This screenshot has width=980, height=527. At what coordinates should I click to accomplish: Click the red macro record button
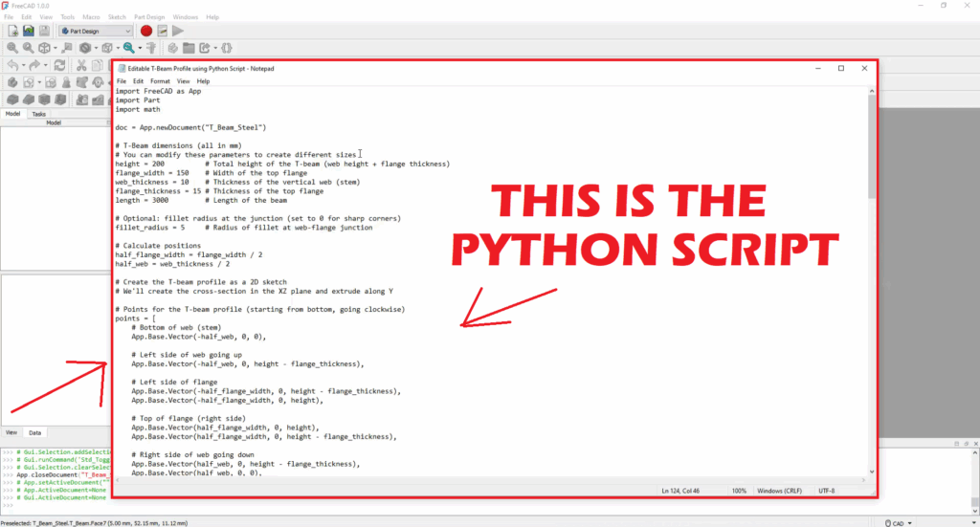(146, 31)
